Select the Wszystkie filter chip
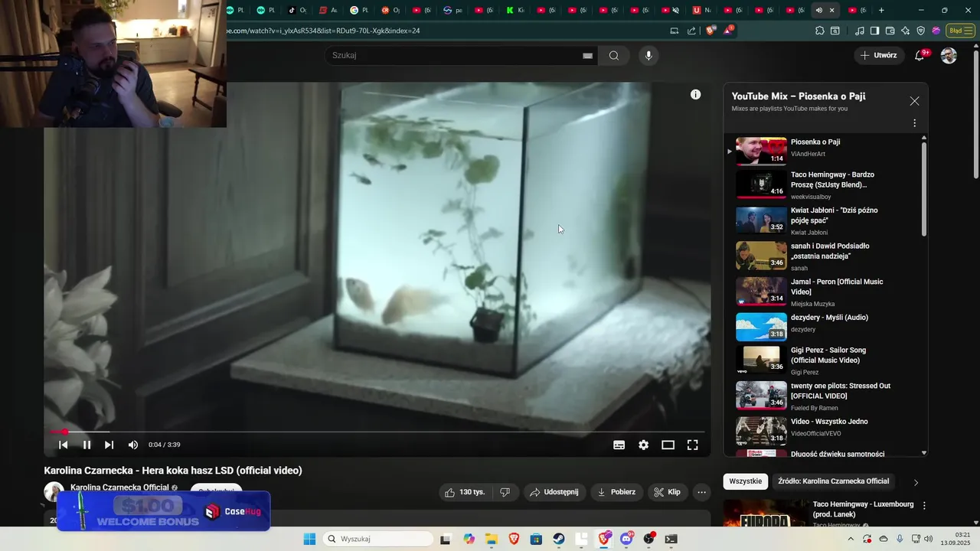 pyautogui.click(x=745, y=481)
